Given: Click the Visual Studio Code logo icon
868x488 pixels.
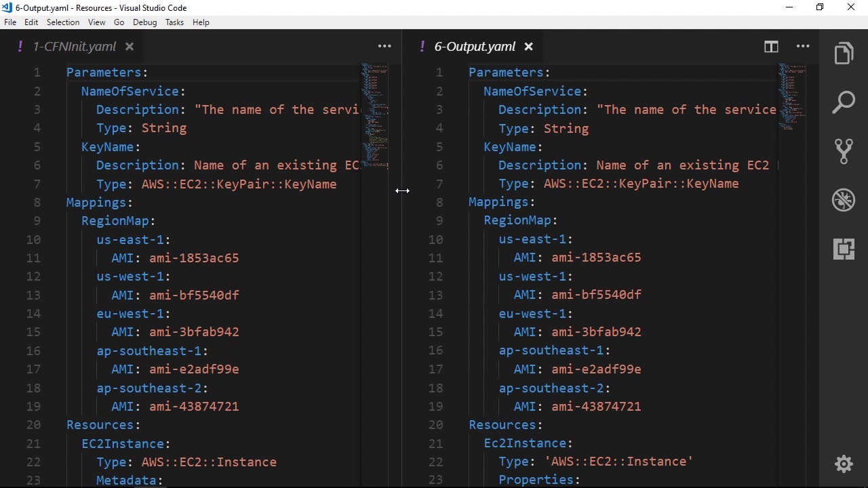Looking at the screenshot, I should pos(7,7).
